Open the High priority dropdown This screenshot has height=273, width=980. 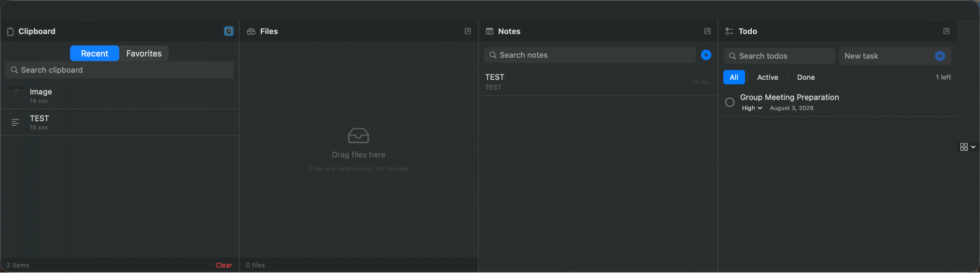(752, 108)
